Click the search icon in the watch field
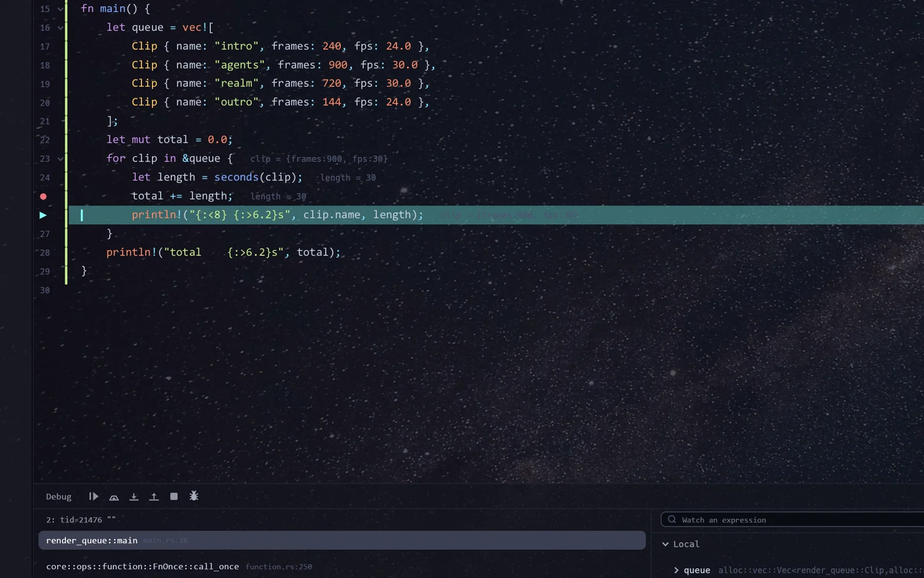 (672, 520)
